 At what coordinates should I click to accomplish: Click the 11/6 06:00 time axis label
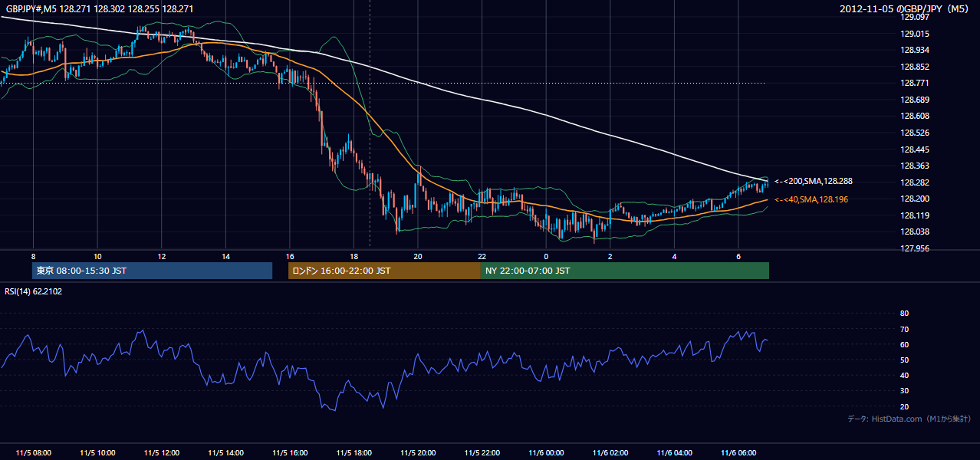(x=738, y=453)
